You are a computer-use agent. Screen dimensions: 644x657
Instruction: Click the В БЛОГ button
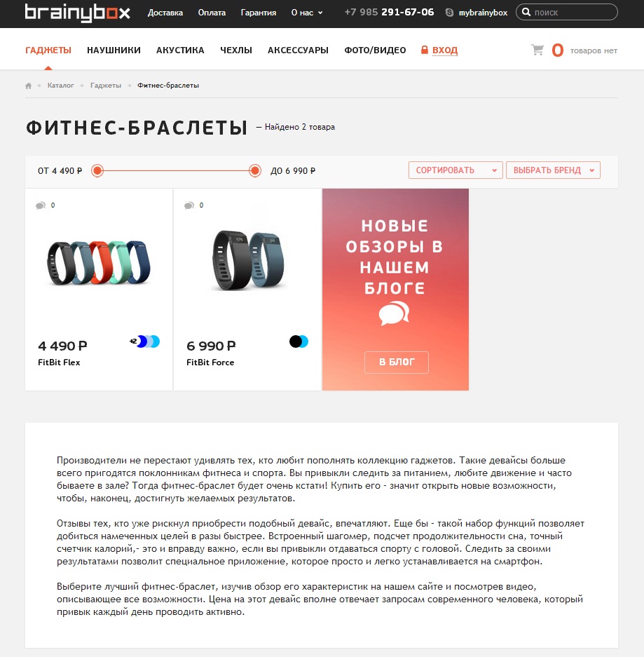pyautogui.click(x=397, y=362)
